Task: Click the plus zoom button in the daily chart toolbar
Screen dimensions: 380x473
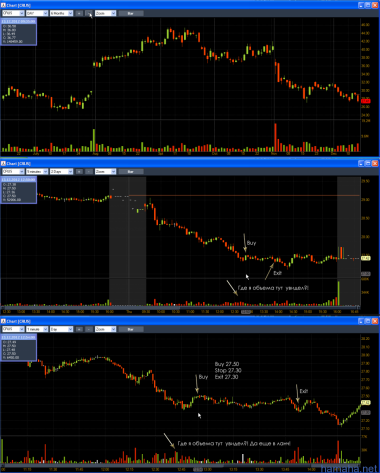Action: [79, 13]
